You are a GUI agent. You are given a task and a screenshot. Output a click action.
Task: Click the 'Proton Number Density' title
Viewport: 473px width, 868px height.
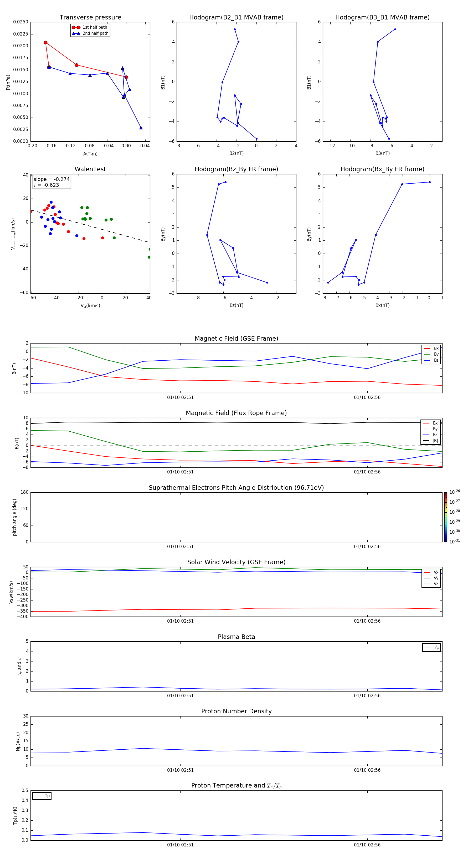(x=236, y=711)
